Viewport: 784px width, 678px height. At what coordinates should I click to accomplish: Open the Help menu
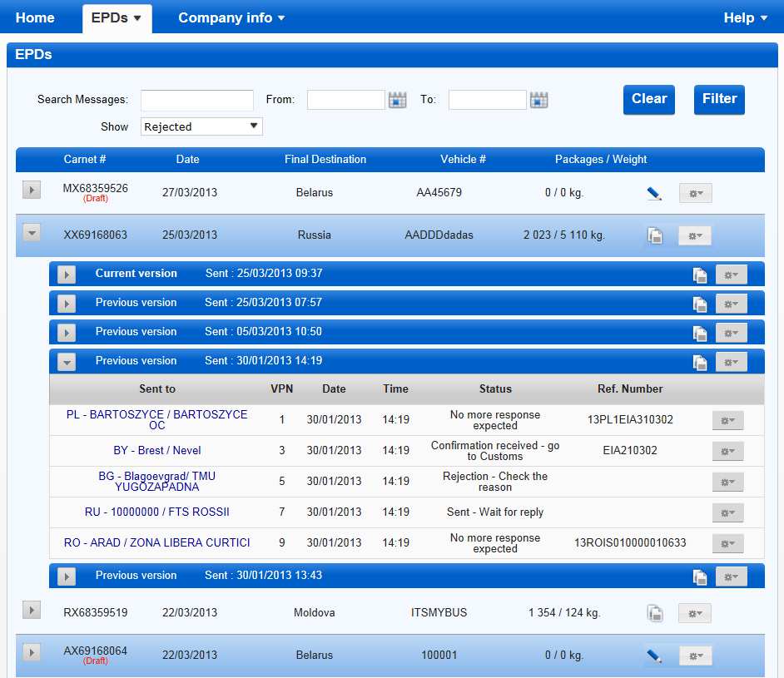tap(746, 17)
